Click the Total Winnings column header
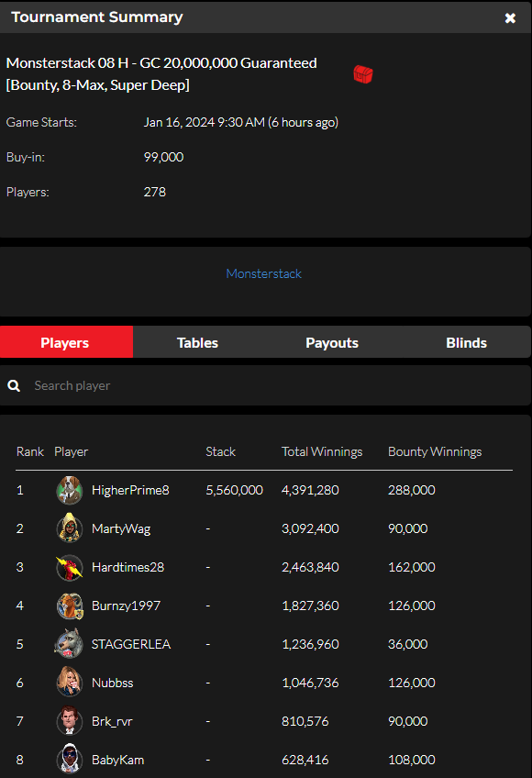532x778 pixels. (x=322, y=451)
